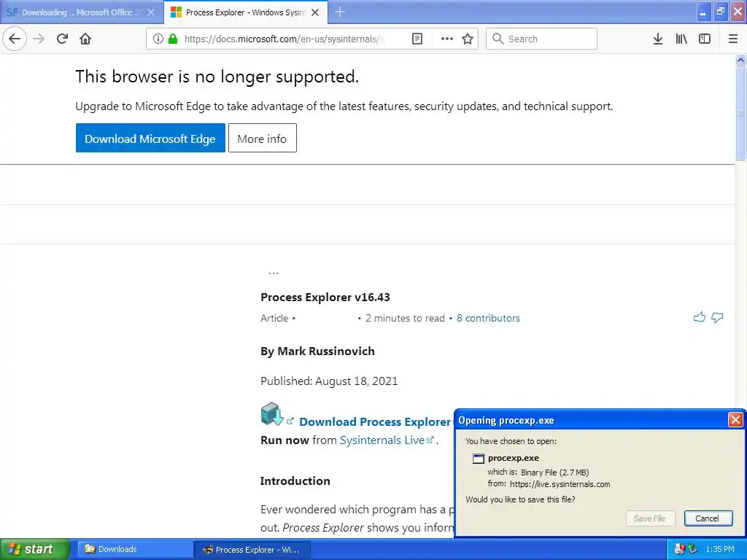Open the browser home page
Screen dimensions: 747x560
point(85,39)
